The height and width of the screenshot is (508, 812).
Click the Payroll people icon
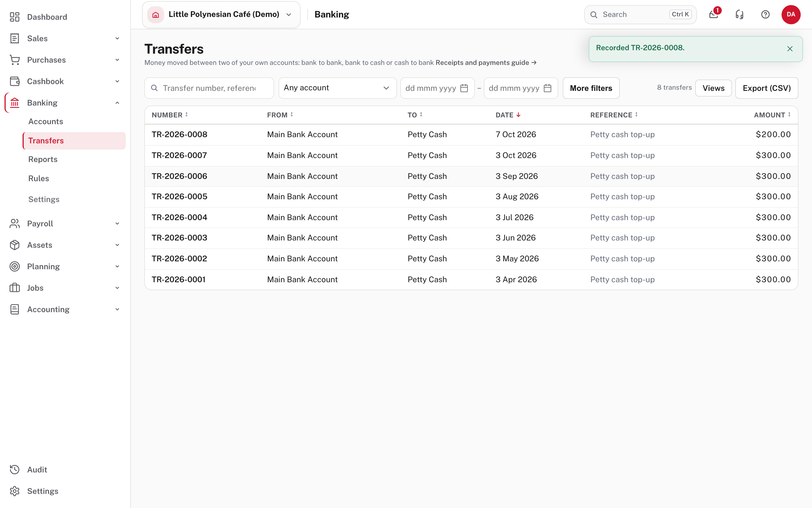pos(14,224)
